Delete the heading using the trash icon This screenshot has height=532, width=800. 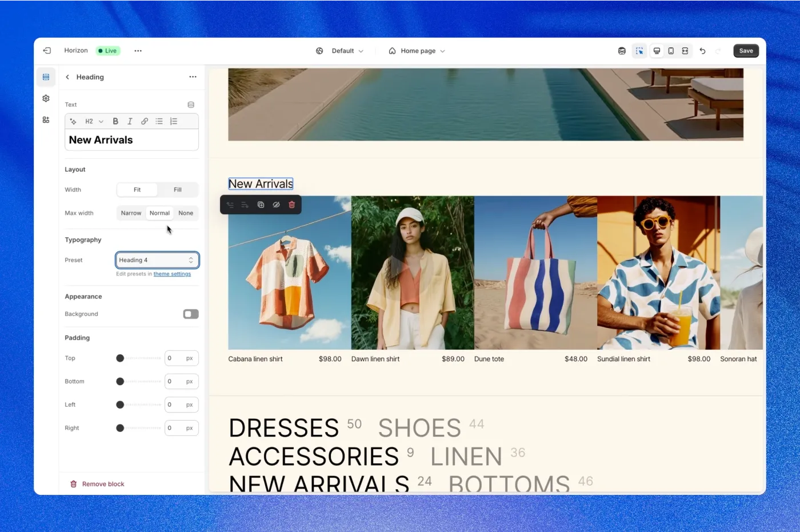point(291,205)
